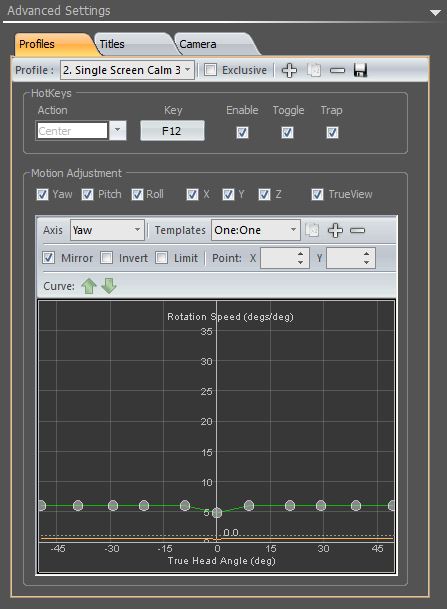Add a new profile with plus icon

tap(289, 70)
